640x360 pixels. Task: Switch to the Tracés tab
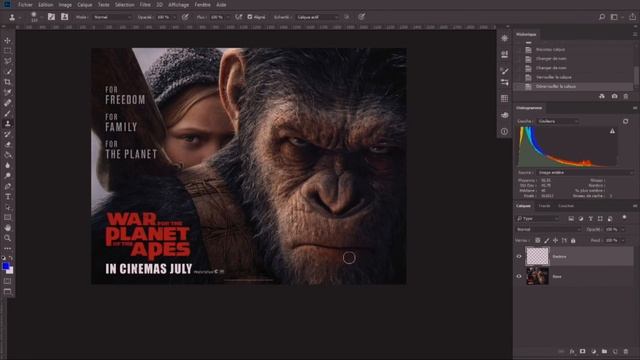(544, 206)
